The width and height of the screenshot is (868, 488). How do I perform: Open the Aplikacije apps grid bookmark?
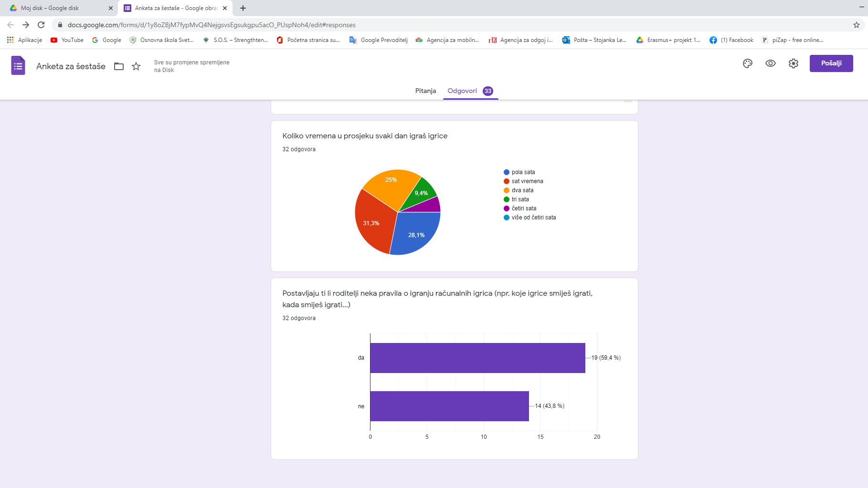(x=25, y=40)
